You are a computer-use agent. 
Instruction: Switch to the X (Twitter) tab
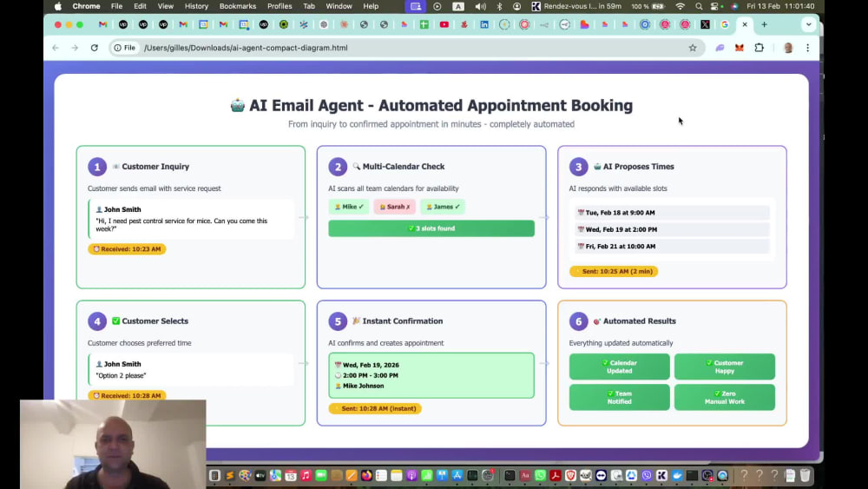click(x=705, y=24)
